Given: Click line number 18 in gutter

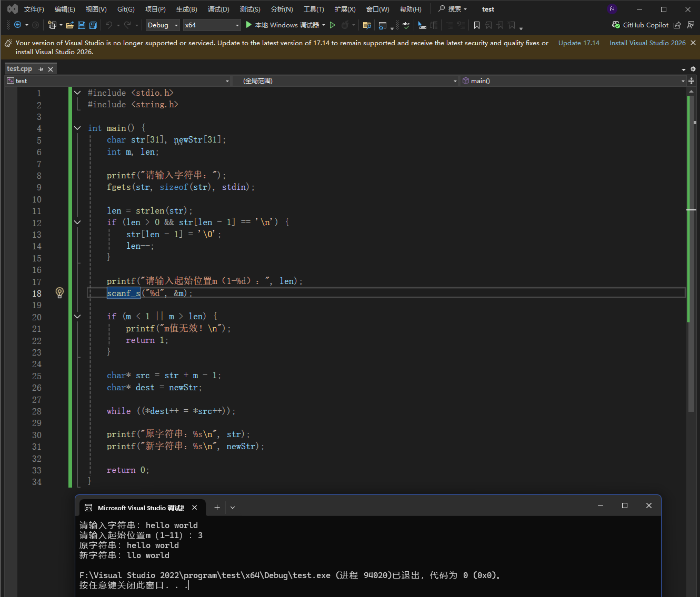Looking at the screenshot, I should point(37,294).
